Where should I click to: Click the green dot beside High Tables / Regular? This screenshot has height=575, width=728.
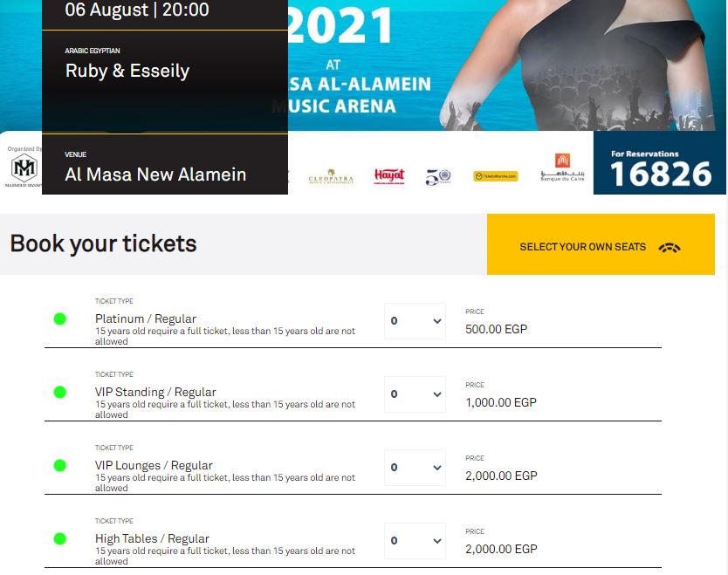[x=60, y=538]
